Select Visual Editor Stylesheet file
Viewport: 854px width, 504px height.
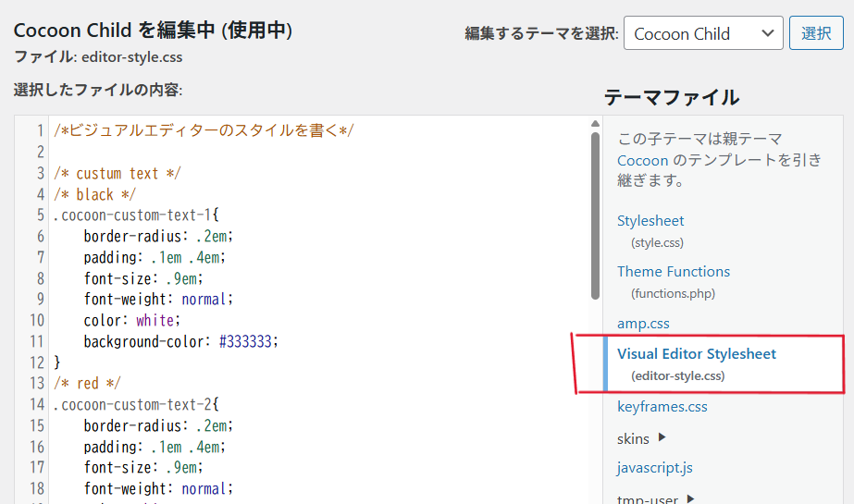click(696, 354)
